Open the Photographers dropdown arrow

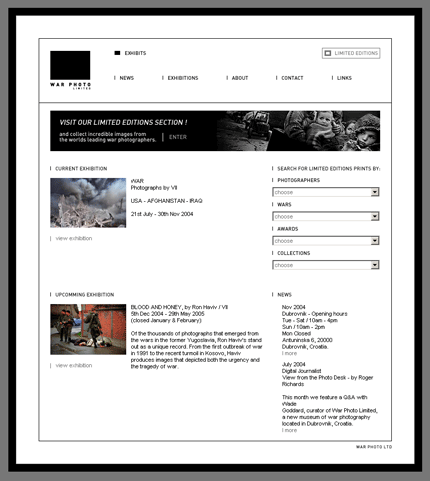pyautogui.click(x=375, y=192)
